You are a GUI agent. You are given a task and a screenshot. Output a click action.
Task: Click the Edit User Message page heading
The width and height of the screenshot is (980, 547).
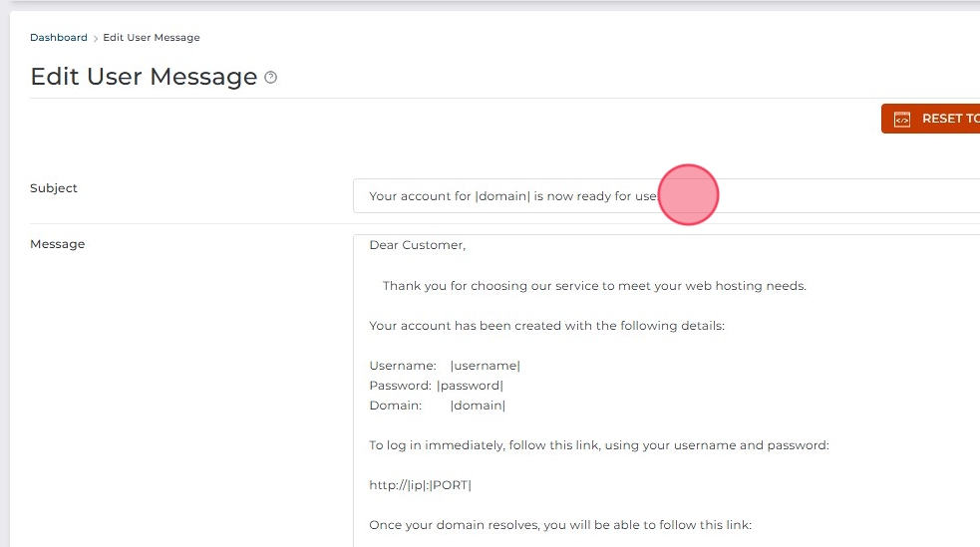pyautogui.click(x=144, y=77)
